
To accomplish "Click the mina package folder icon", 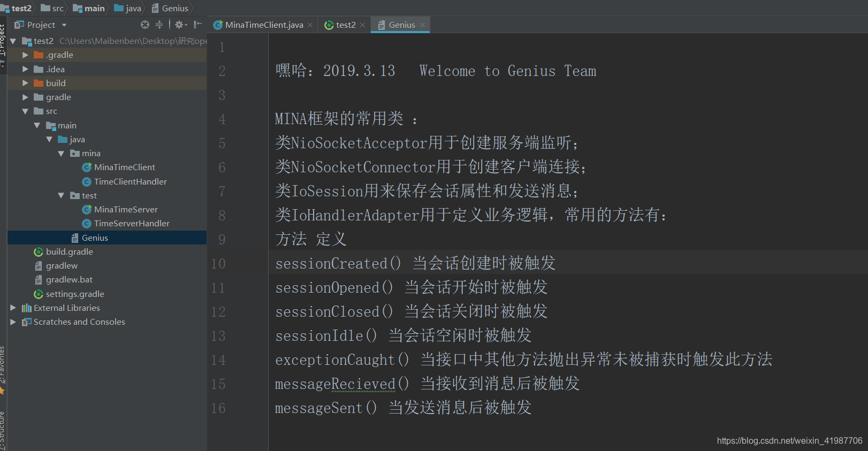I will pyautogui.click(x=75, y=154).
